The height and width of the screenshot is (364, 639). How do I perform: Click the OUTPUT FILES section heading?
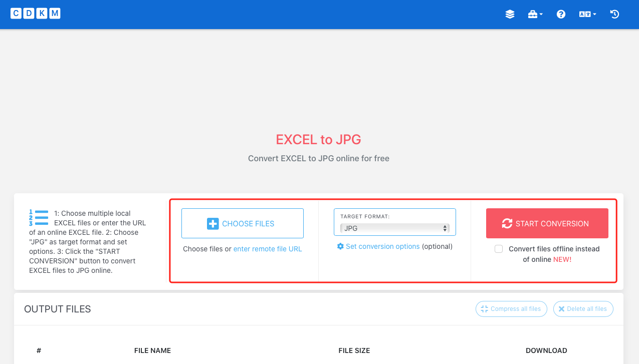tap(57, 309)
